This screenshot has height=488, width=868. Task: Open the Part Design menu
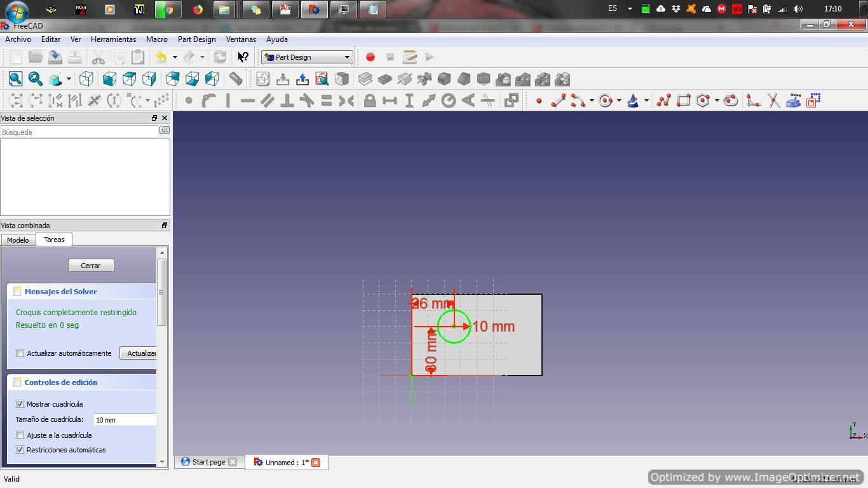coord(197,39)
